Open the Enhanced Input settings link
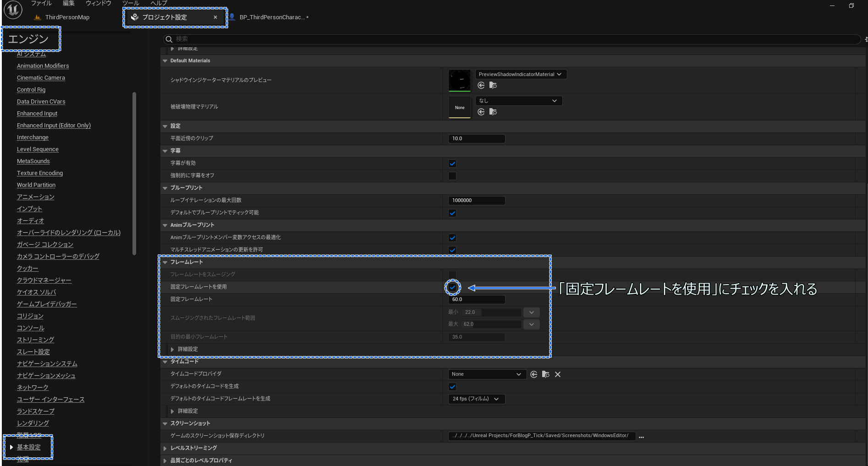The height and width of the screenshot is (466, 868). tap(37, 114)
